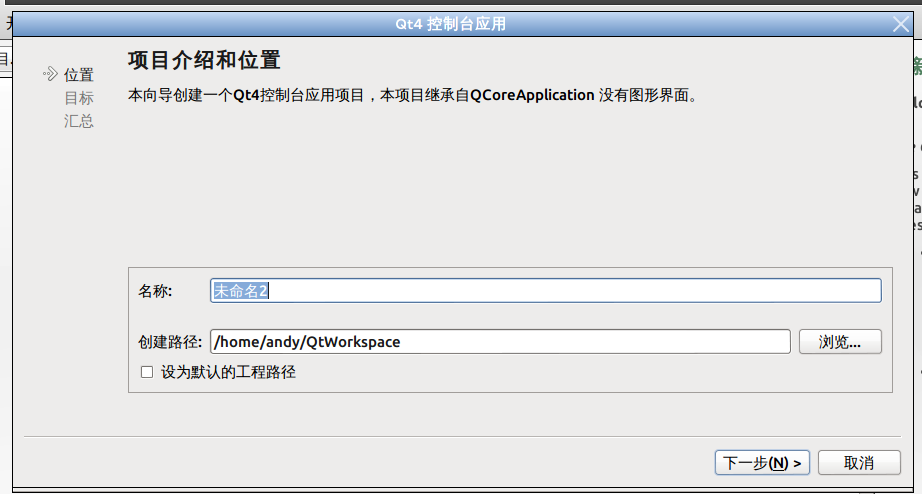Select the 位置 wizard step
922x494 pixels.
[x=79, y=75]
